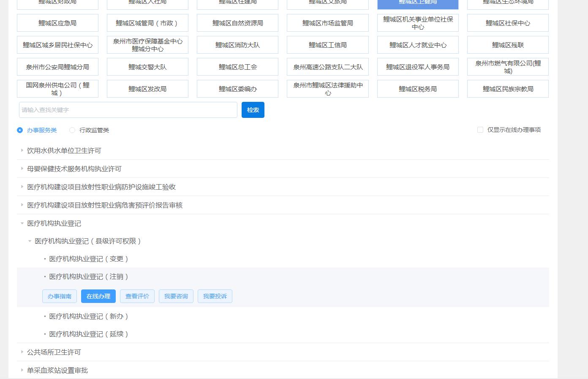Click 查看评价 to view reviews

[x=137, y=296]
